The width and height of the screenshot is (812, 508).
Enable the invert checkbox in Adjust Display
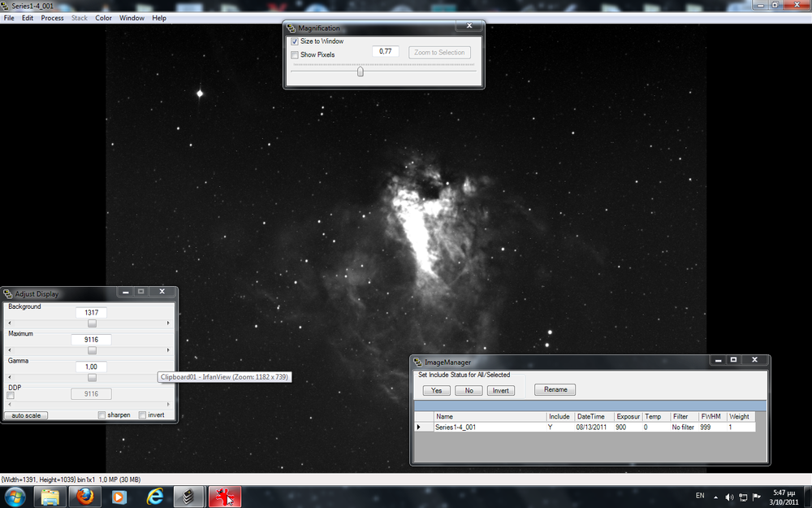click(x=142, y=415)
